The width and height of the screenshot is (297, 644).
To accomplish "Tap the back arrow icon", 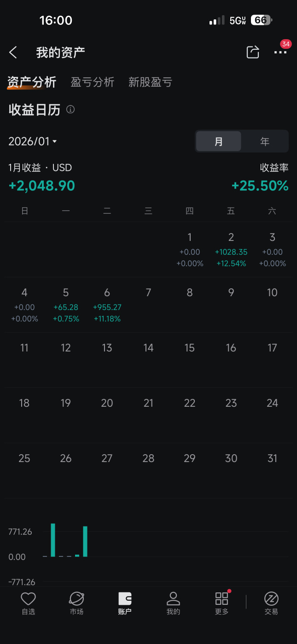I will coord(13,53).
